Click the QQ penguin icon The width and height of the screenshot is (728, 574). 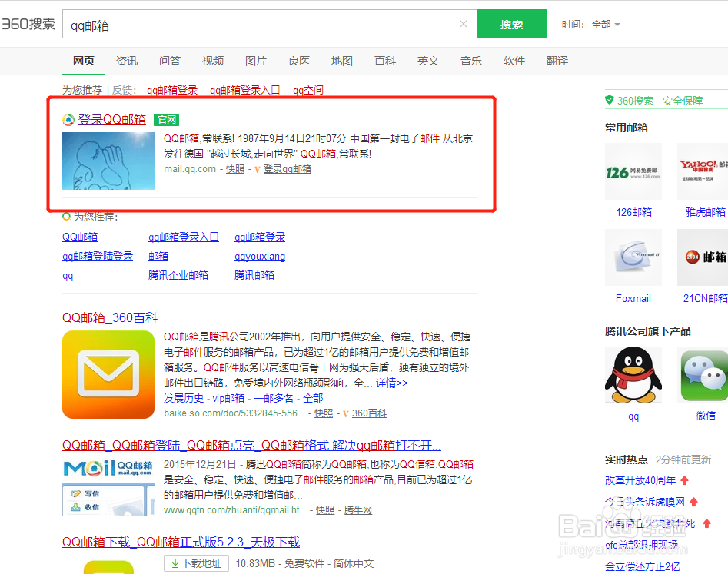(633, 375)
